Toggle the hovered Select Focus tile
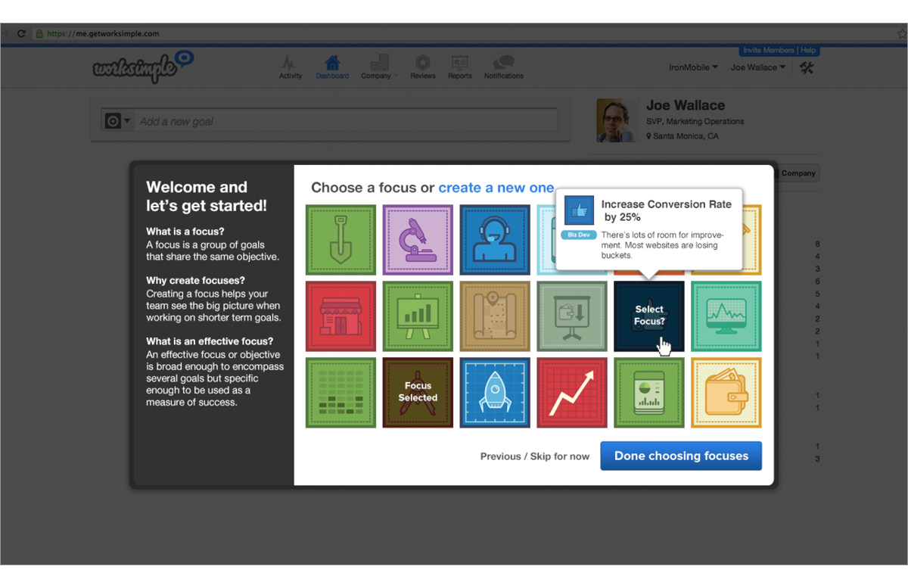Screen dimensions: 908x588 coord(649,316)
